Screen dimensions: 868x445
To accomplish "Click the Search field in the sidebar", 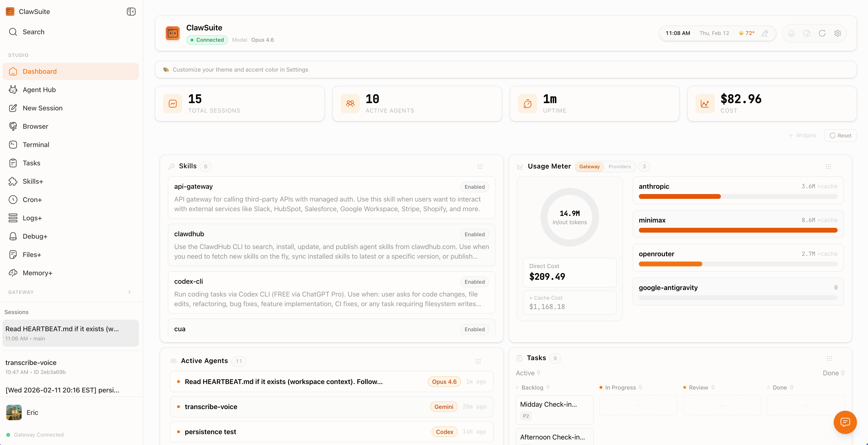I will tap(70, 32).
